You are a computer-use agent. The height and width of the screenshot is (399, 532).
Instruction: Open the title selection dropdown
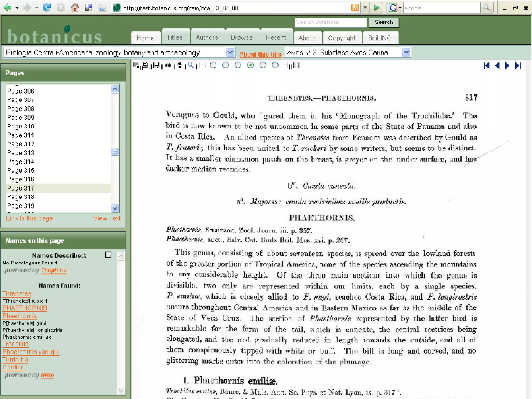[x=230, y=52]
